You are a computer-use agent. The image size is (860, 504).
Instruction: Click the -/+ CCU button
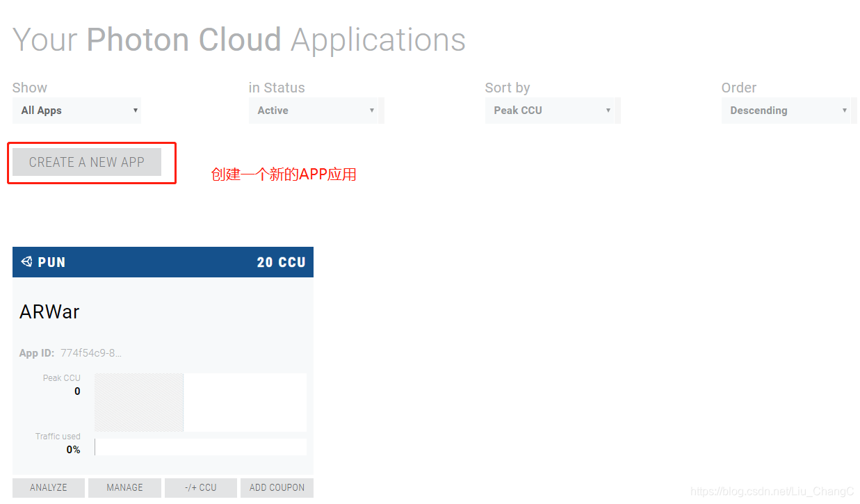[x=200, y=487]
